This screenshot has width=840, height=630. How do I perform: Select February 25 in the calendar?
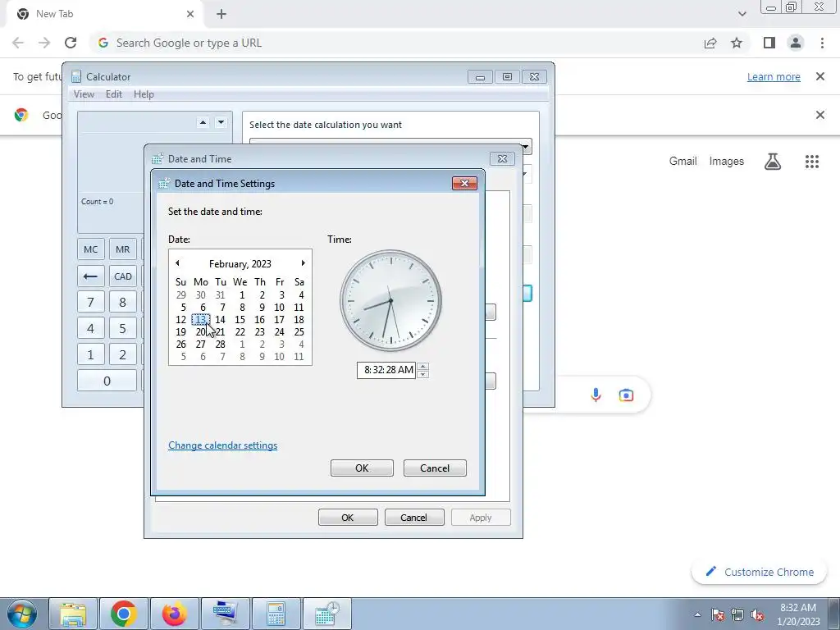pyautogui.click(x=299, y=332)
